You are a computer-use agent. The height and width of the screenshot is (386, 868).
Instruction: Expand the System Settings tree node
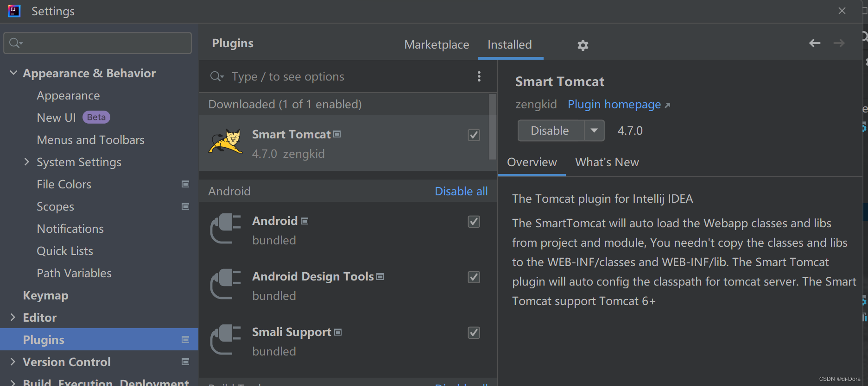[x=26, y=162]
